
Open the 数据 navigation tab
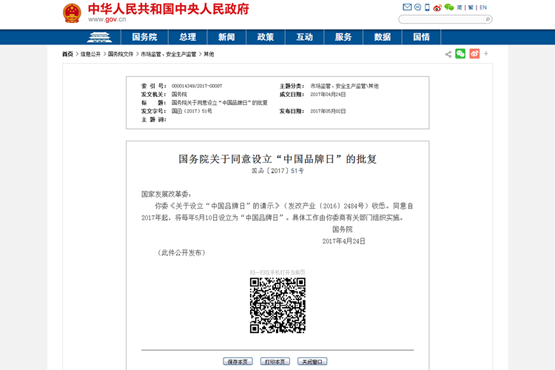click(382, 37)
